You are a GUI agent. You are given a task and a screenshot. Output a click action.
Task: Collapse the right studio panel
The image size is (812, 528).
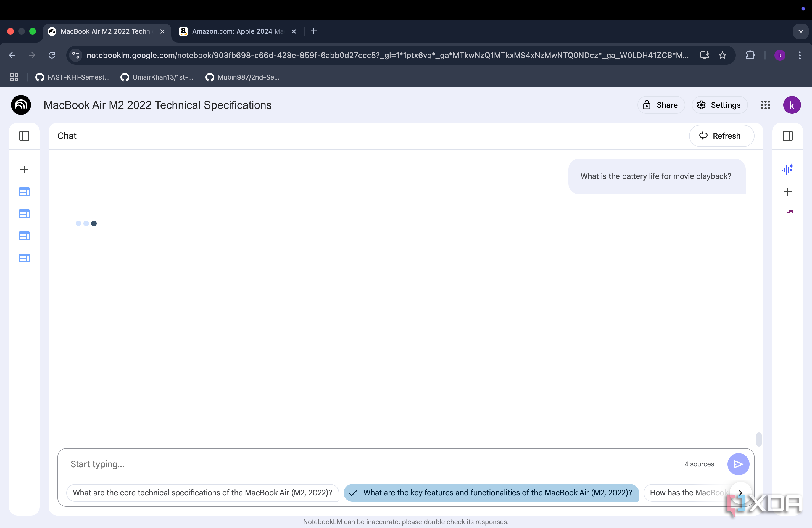787,136
